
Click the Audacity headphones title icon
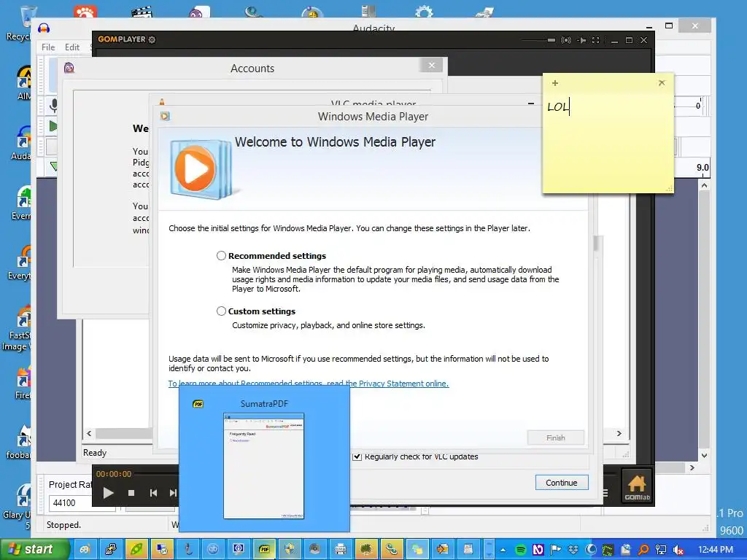click(44, 28)
